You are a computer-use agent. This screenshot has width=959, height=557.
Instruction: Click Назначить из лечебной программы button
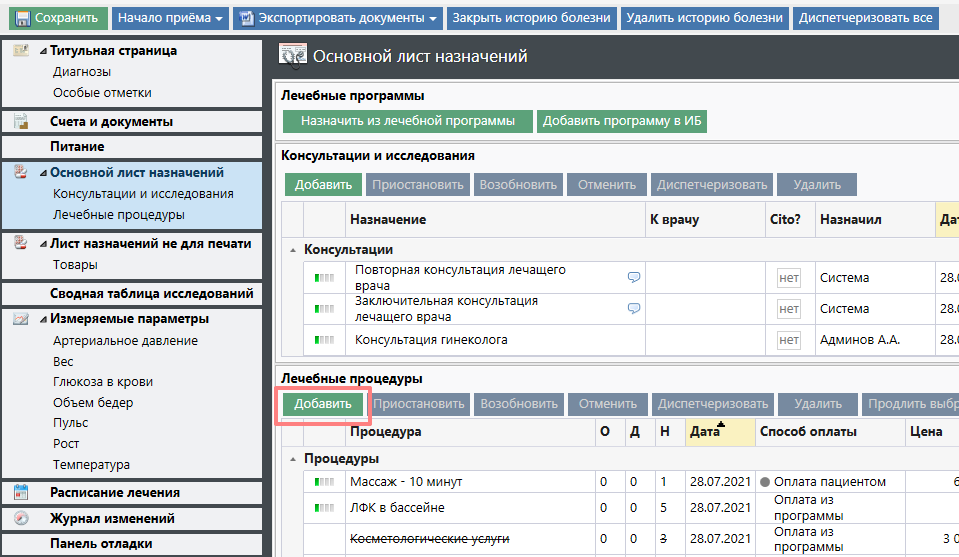(406, 121)
